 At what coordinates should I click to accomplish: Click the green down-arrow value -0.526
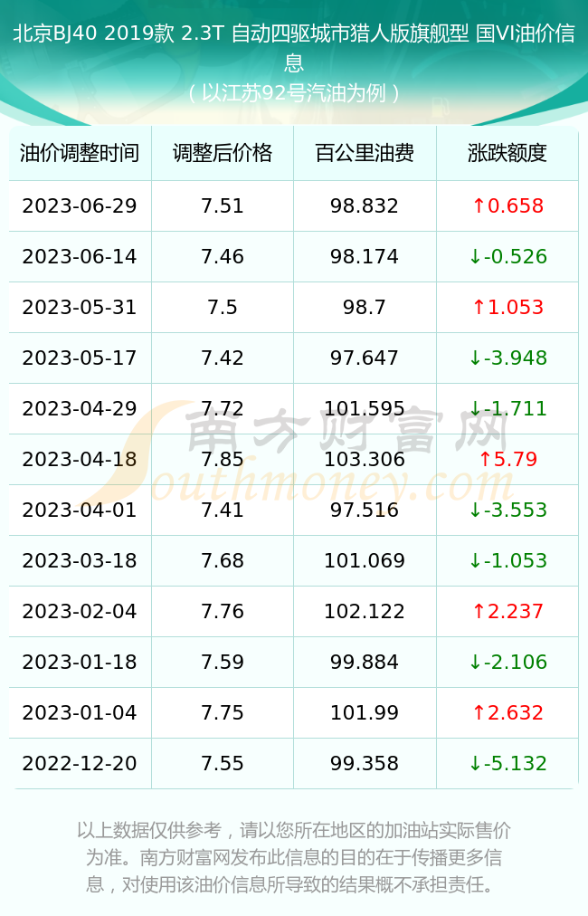[x=508, y=256]
